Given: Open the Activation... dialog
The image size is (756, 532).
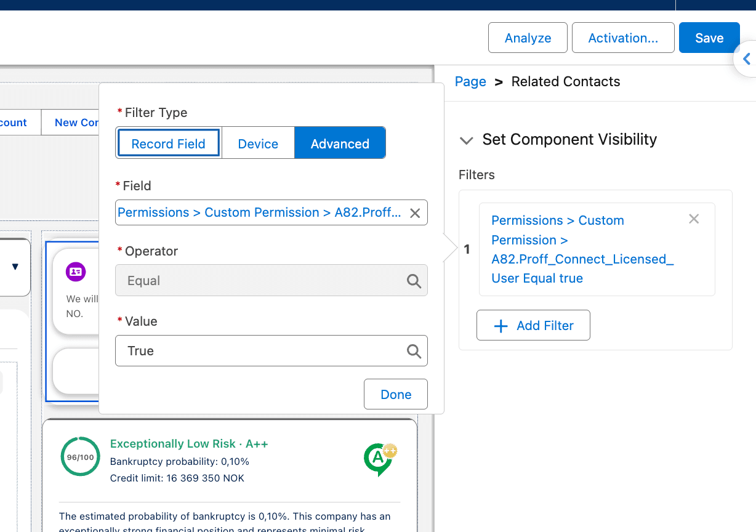Looking at the screenshot, I should pos(623,38).
